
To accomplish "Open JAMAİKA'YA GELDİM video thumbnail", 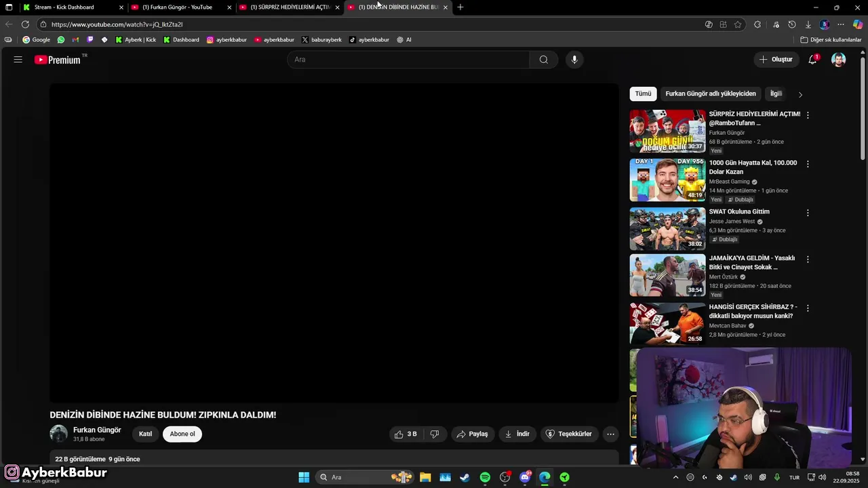I will tap(667, 275).
